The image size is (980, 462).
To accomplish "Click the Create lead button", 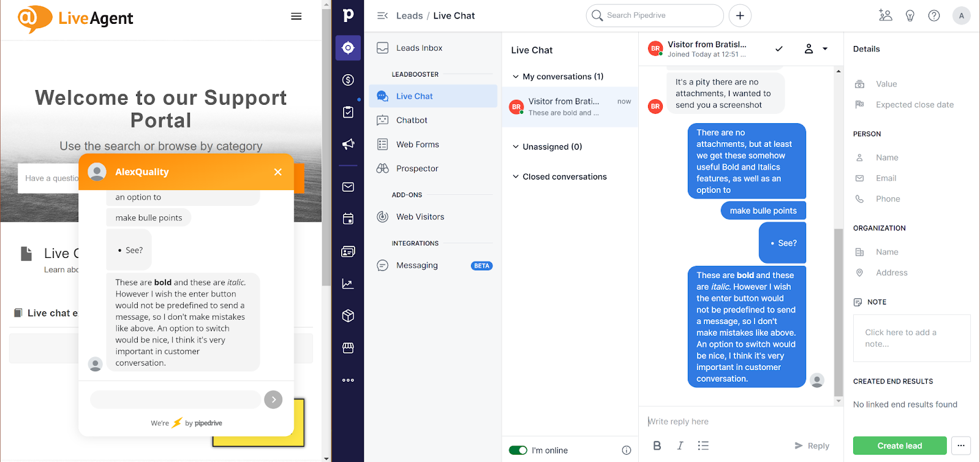I will (899, 445).
